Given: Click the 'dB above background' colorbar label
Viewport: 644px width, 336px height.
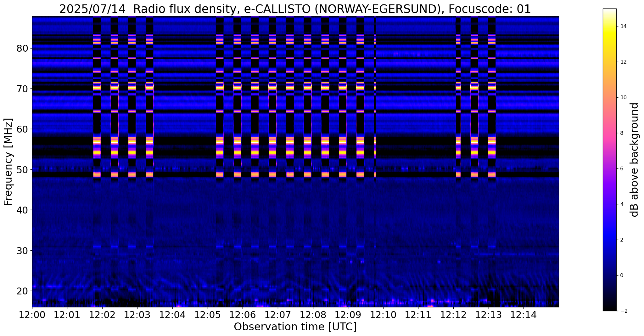Looking at the screenshot, I should (x=635, y=160).
